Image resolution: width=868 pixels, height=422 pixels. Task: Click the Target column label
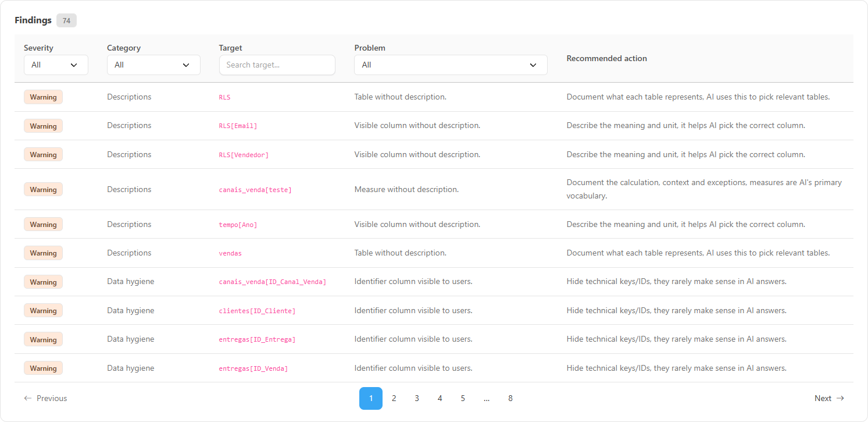click(x=231, y=48)
